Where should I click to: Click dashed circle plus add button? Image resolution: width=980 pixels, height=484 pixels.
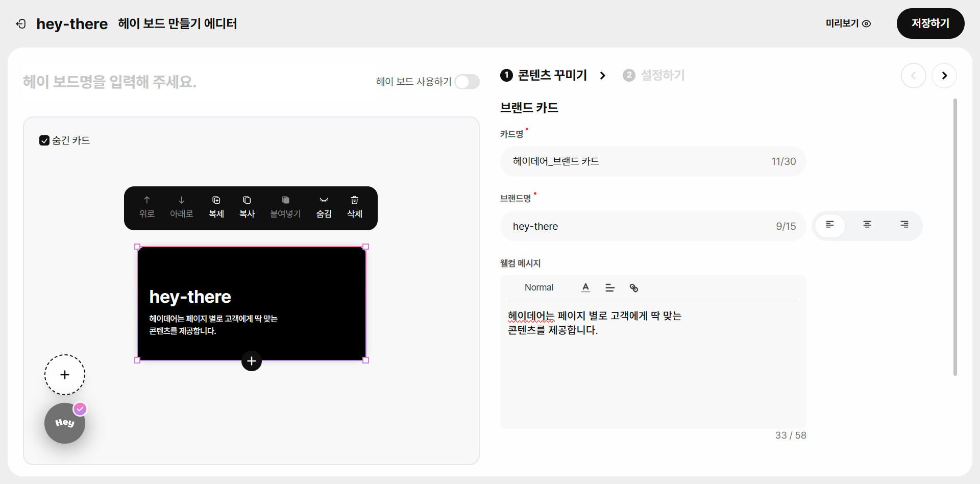pyautogui.click(x=65, y=375)
